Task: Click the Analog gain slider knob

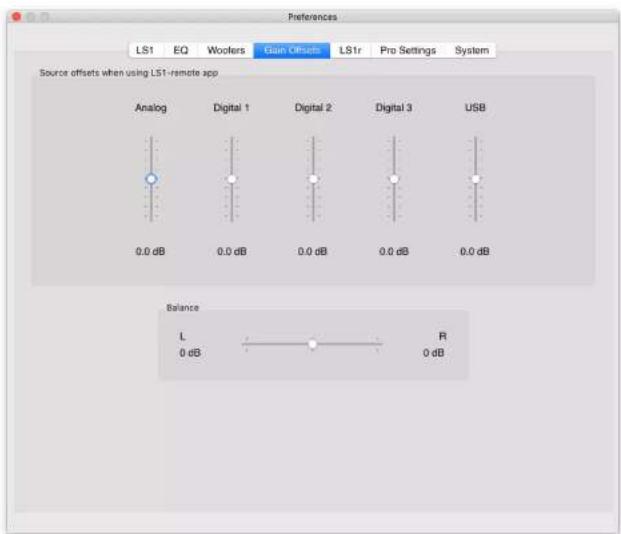Action: [151, 179]
